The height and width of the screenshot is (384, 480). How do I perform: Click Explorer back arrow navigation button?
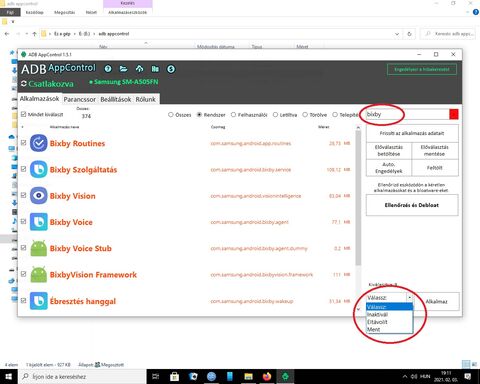coord(7,34)
